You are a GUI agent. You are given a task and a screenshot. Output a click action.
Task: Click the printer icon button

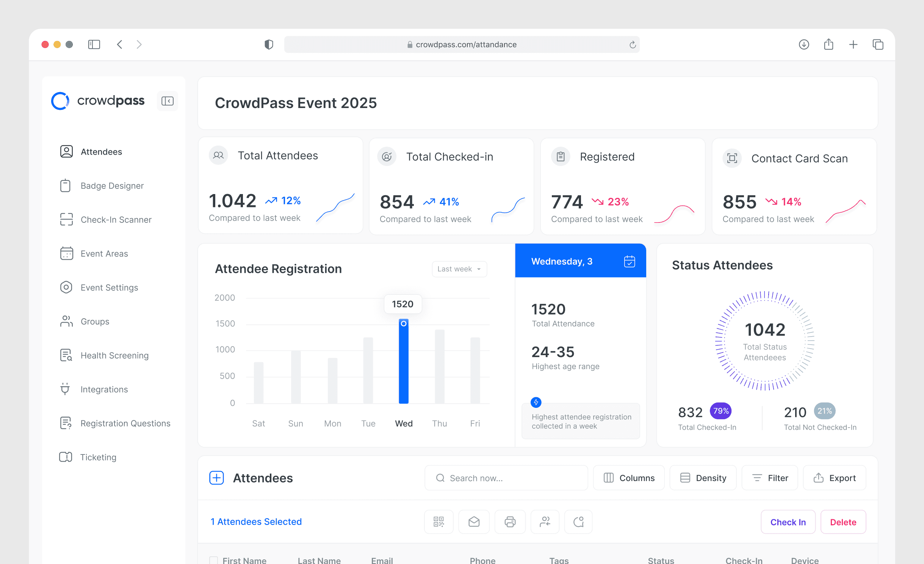coord(510,522)
